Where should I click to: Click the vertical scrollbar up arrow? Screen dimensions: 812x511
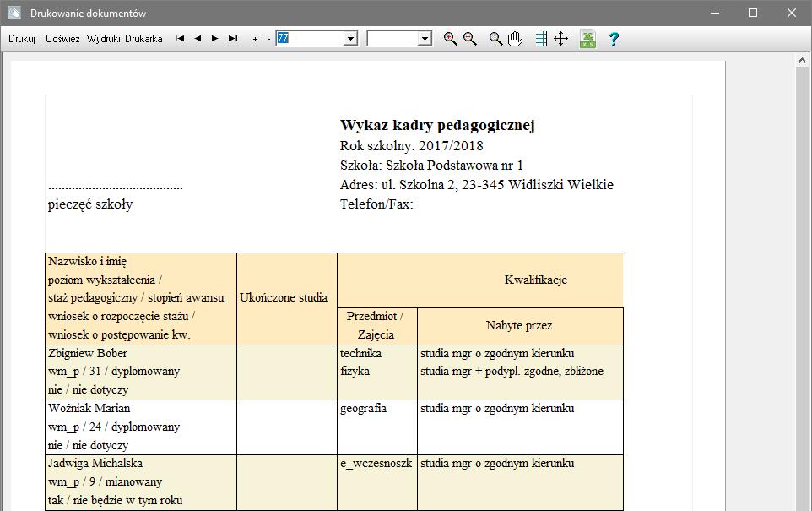tap(802, 61)
